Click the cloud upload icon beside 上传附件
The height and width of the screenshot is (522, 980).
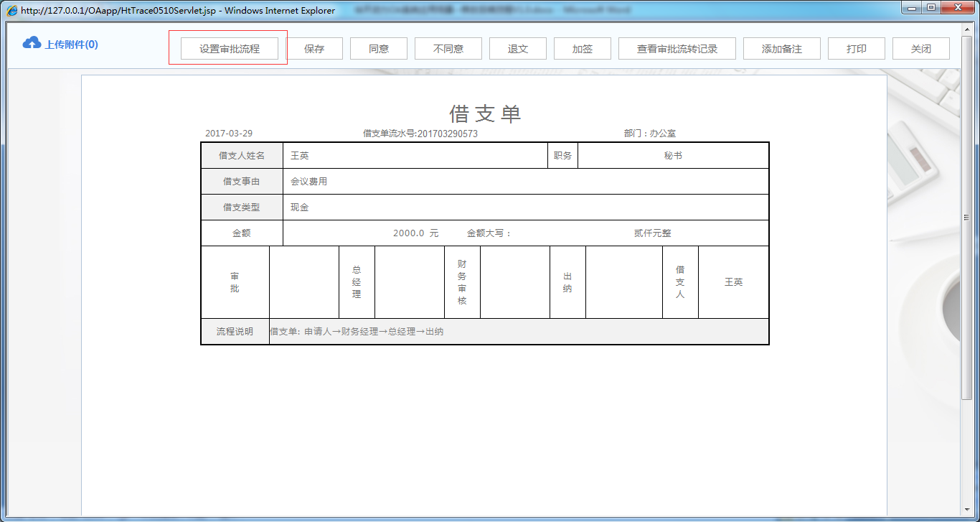31,42
